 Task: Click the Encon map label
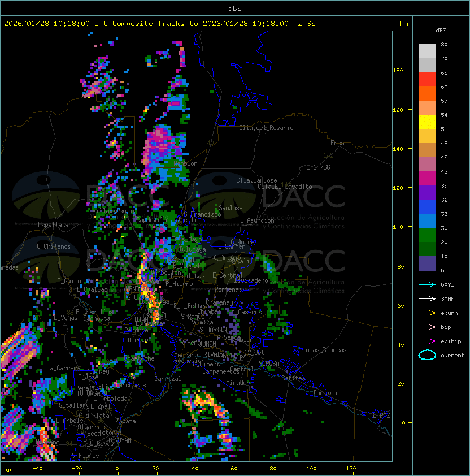point(339,143)
